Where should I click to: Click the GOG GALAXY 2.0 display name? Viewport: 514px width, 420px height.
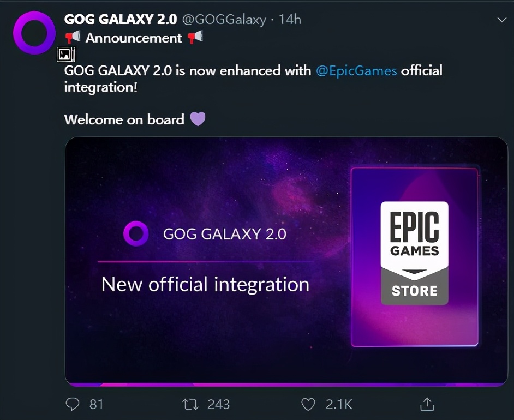(120, 20)
